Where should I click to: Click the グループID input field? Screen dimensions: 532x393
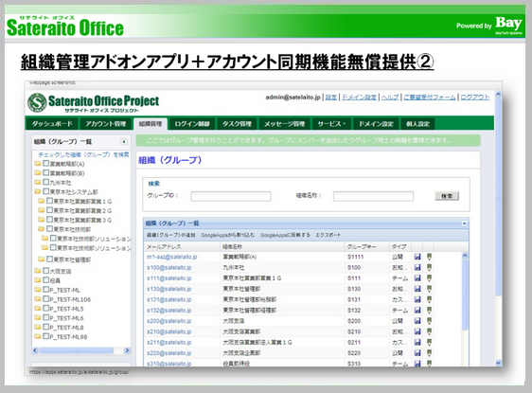[x=231, y=196]
